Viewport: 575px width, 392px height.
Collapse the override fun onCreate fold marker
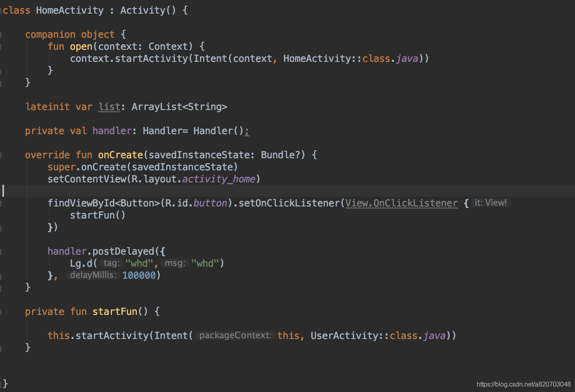coord(1,155)
